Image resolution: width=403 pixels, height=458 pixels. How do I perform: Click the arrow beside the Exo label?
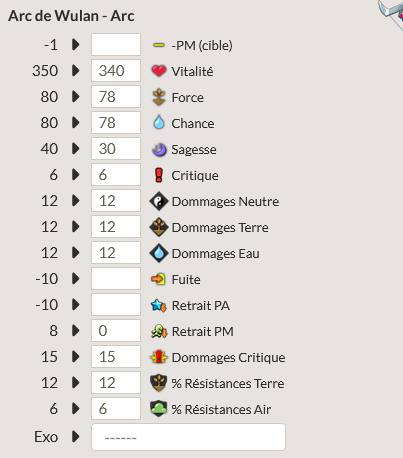click(76, 436)
